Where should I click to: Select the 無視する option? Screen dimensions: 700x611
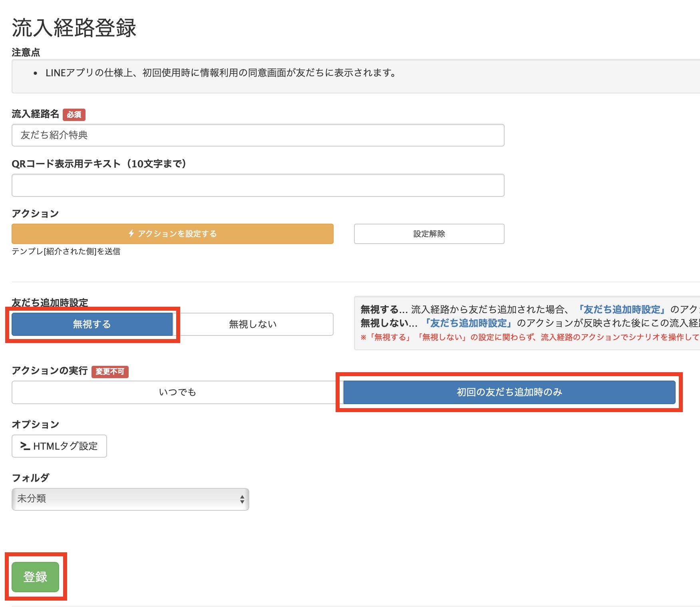(92, 324)
